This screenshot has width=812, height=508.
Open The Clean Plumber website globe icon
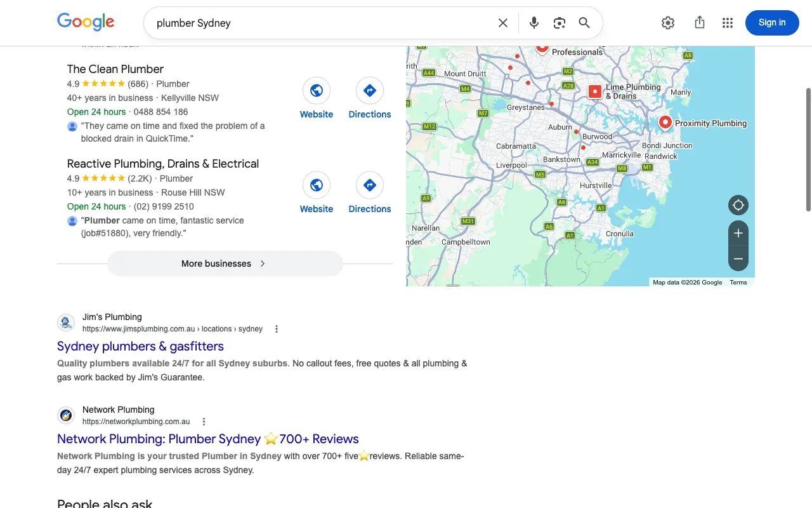coord(317,91)
